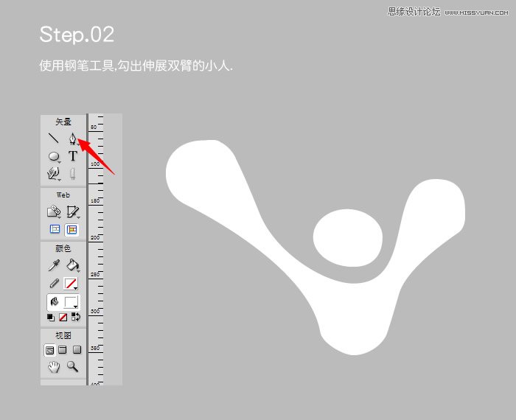Screen dimensions: 516x420
Task: Switch to Full Screen with Menus mode
Action: click(x=63, y=349)
